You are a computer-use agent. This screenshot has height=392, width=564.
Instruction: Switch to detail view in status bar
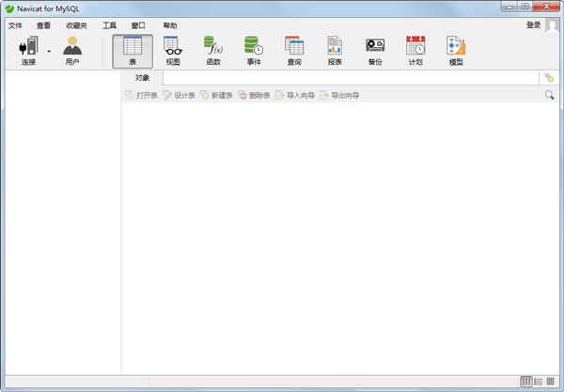[x=539, y=382]
